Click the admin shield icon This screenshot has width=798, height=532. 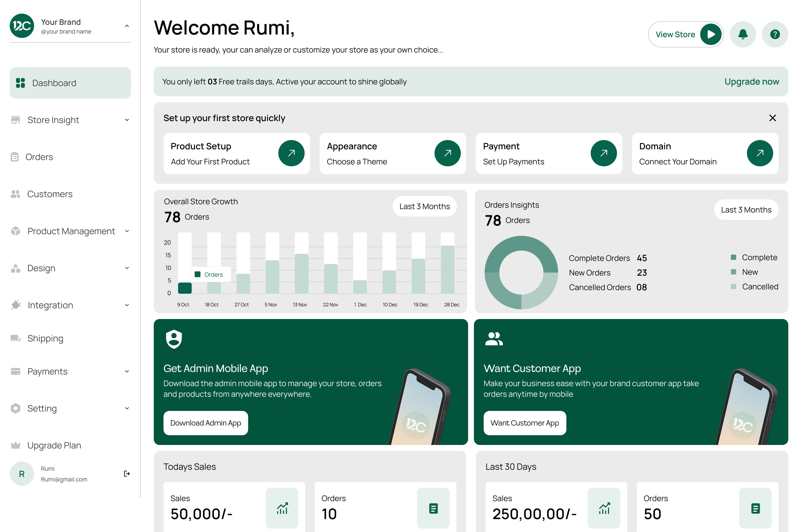tap(174, 339)
